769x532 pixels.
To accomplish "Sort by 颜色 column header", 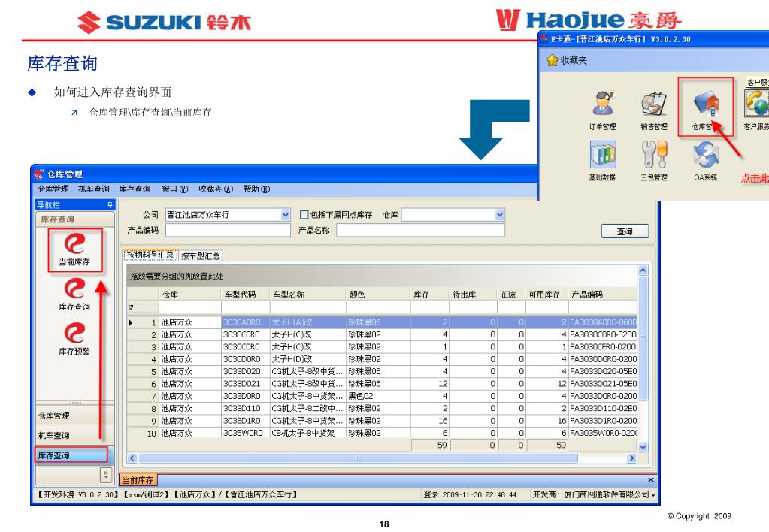I will 377,295.
